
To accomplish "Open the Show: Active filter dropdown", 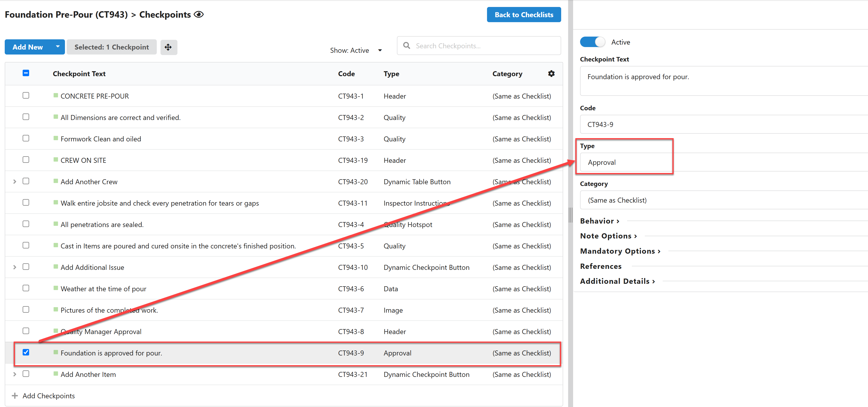I will coord(356,51).
